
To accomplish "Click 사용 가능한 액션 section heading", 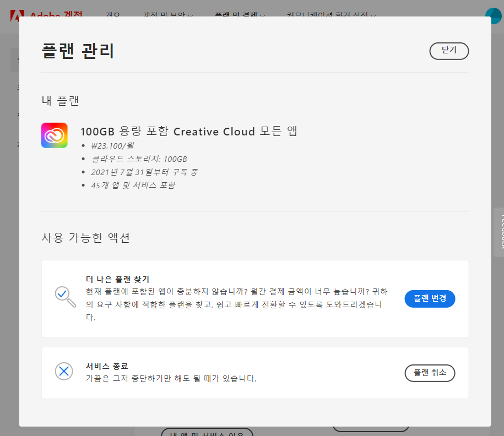I will 85,238.
